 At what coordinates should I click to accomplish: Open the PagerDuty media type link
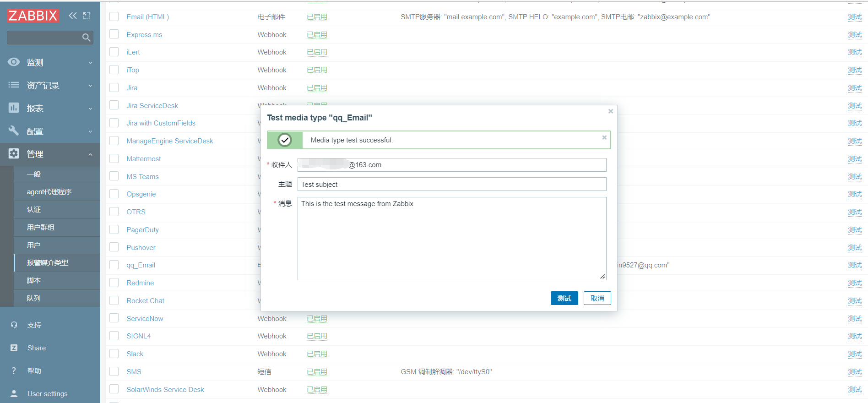click(143, 229)
